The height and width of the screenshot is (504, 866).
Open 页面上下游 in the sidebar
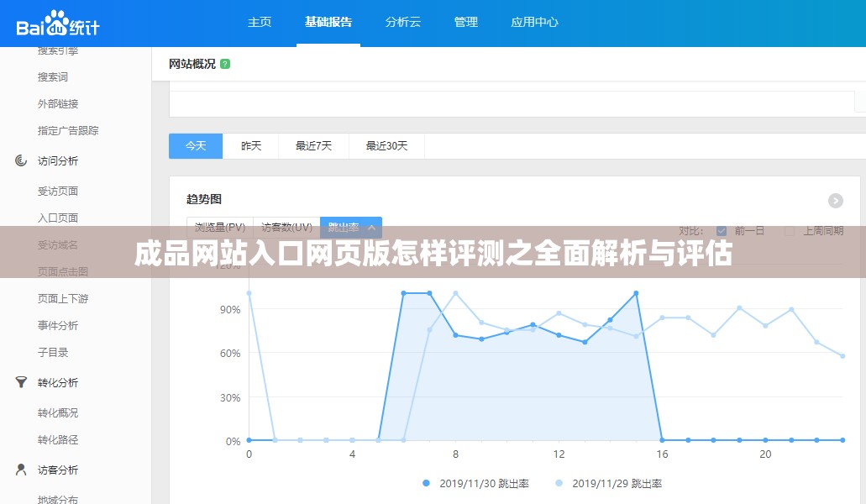[63, 299]
